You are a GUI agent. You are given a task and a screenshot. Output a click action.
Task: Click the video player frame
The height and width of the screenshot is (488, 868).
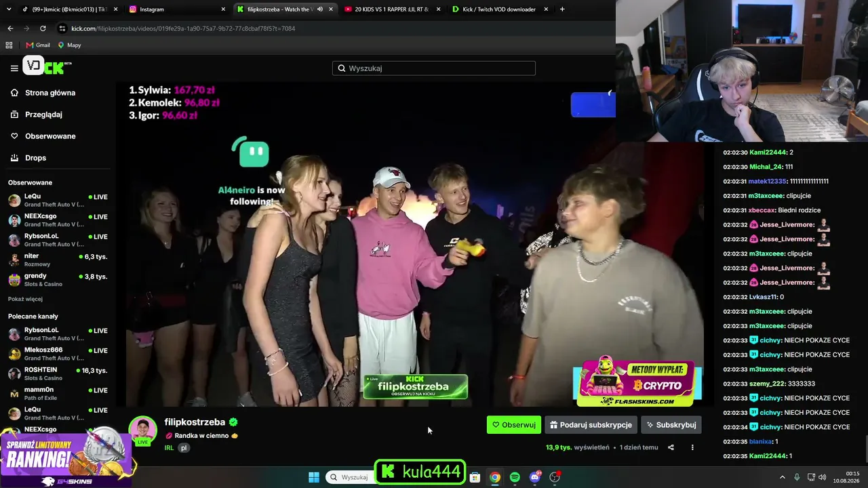pyautogui.click(x=415, y=244)
